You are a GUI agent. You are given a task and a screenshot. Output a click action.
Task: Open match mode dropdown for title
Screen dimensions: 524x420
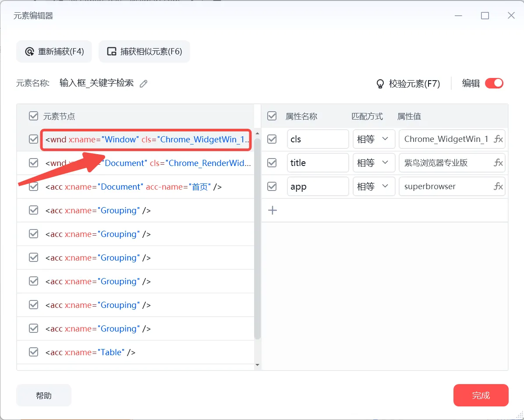(374, 163)
